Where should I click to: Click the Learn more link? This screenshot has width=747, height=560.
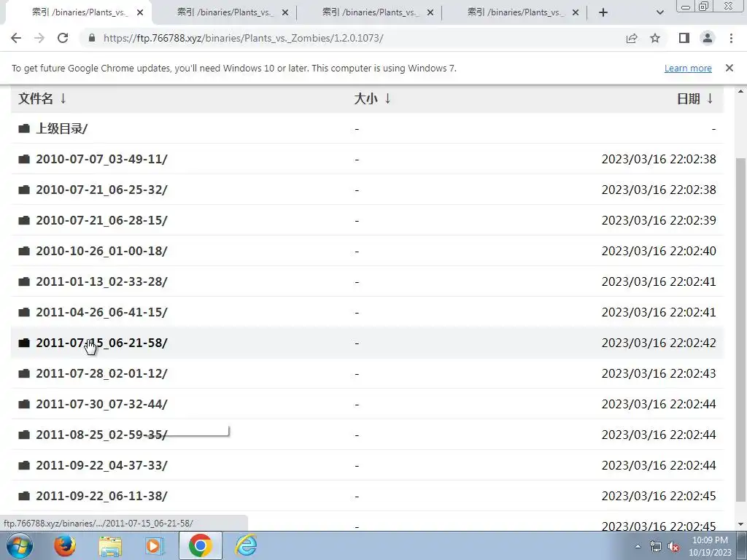[688, 69]
